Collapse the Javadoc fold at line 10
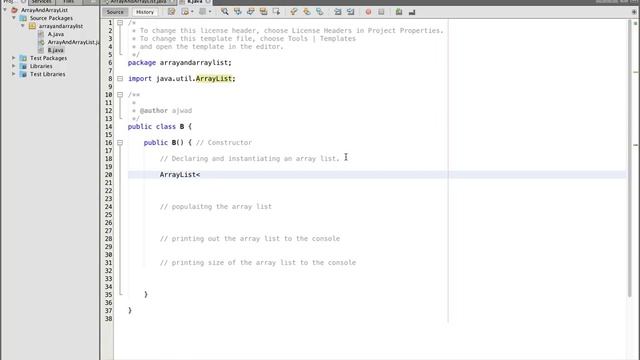Viewport: 640px width, 360px height. click(120, 94)
